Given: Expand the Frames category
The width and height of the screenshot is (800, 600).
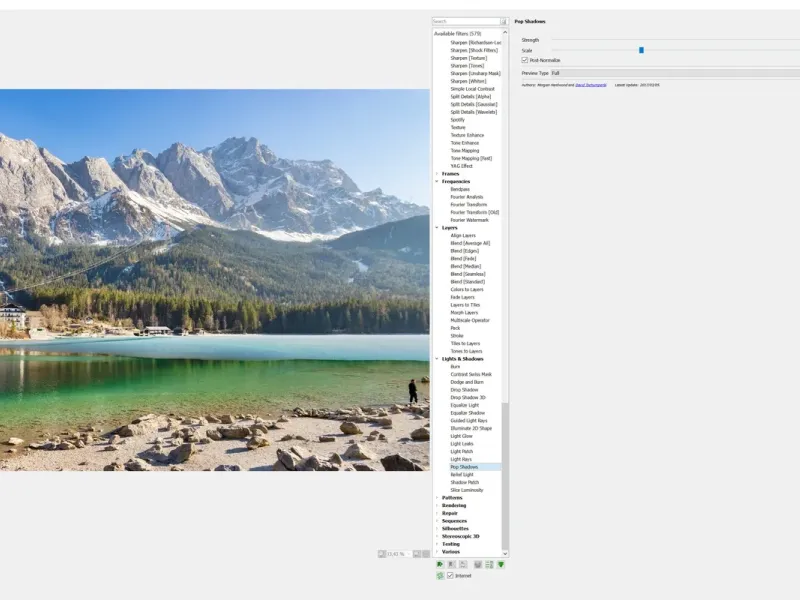Looking at the screenshot, I should 437,173.
